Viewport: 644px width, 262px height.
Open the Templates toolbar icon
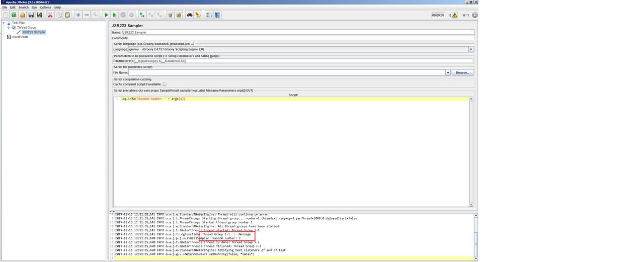point(14,15)
